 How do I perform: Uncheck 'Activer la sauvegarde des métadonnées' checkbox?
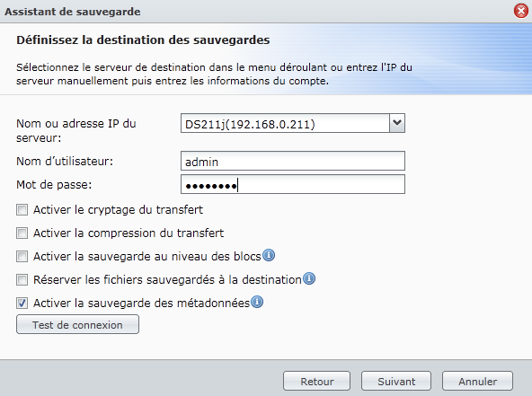point(22,304)
